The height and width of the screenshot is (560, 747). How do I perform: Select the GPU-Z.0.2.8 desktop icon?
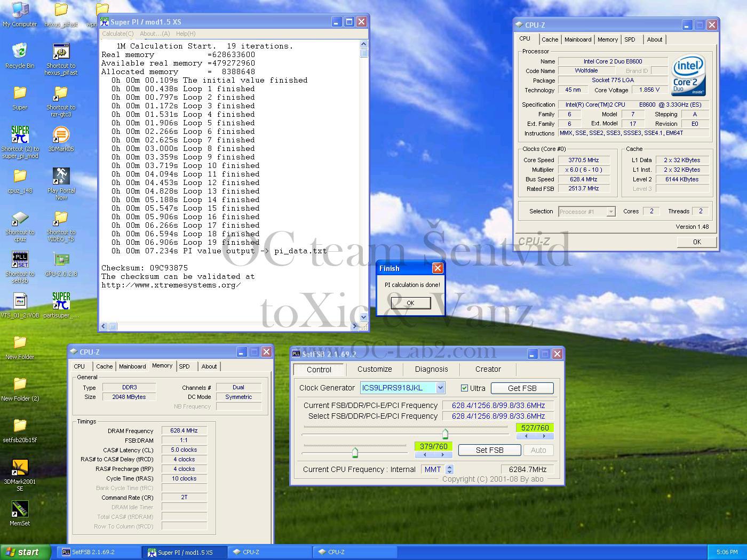tap(61, 264)
